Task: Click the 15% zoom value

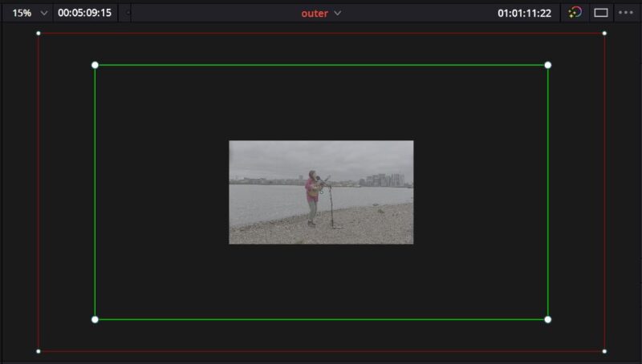Action: 22,13
